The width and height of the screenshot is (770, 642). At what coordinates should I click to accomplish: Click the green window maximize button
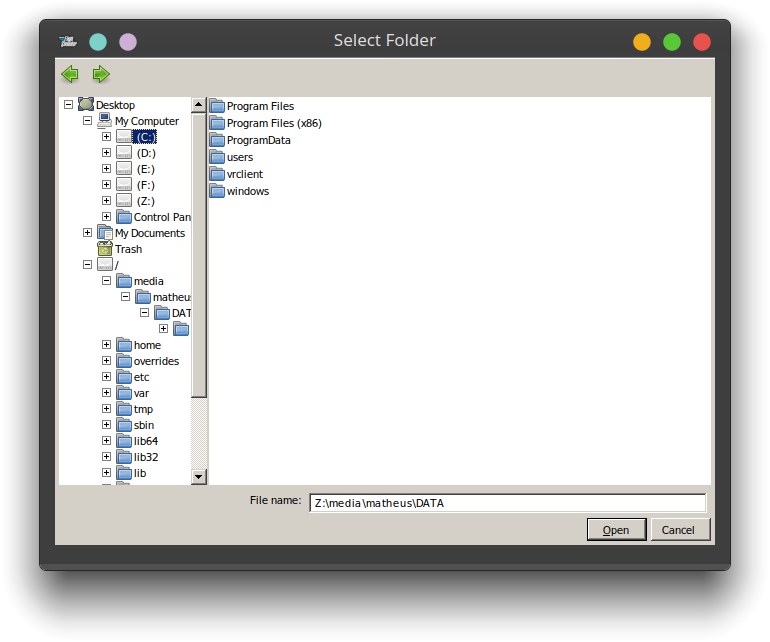pyautogui.click(x=672, y=42)
